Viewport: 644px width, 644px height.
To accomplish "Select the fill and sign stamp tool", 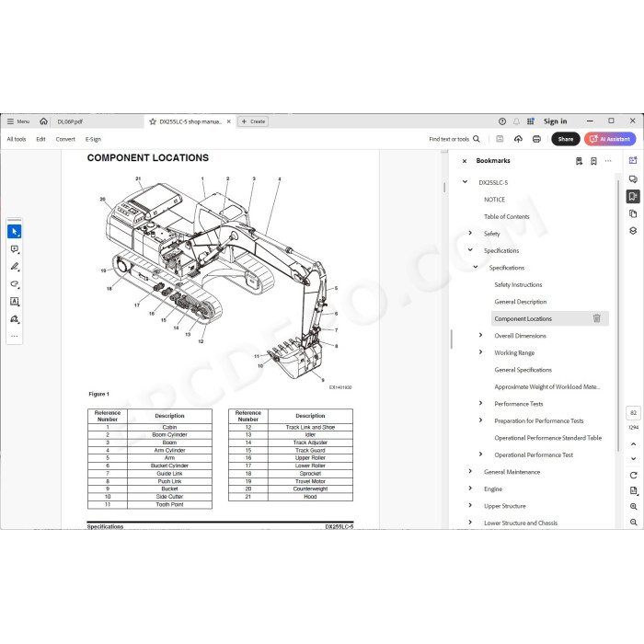I will (x=15, y=319).
